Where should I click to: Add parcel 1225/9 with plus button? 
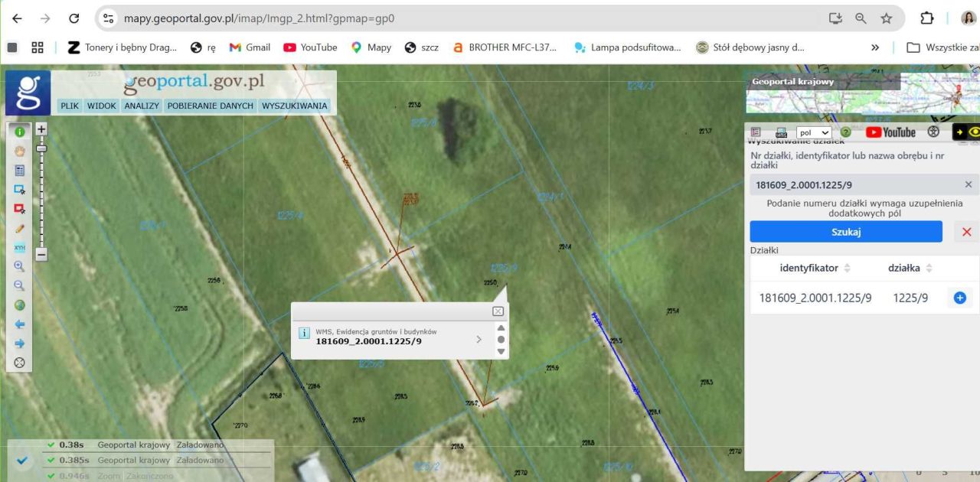point(959,298)
